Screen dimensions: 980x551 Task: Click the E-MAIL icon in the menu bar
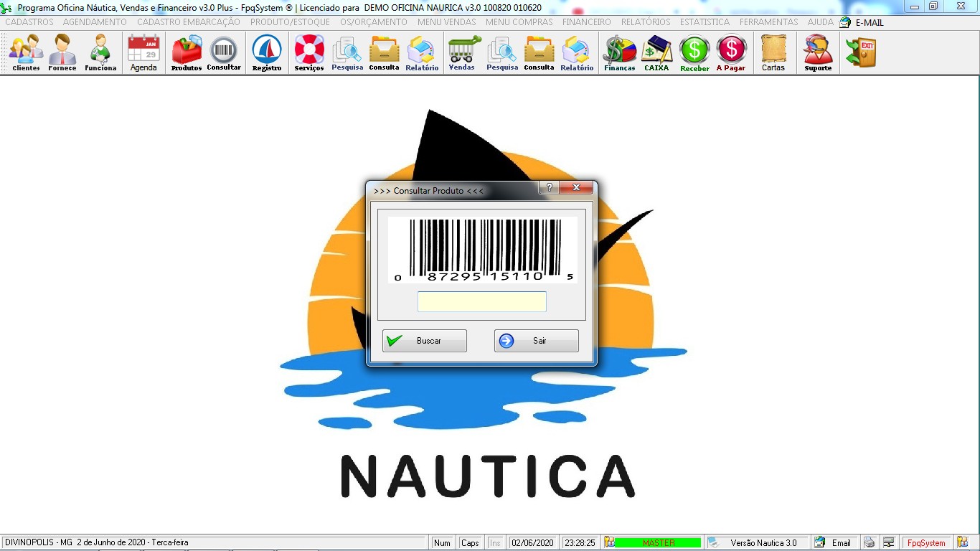845,22
